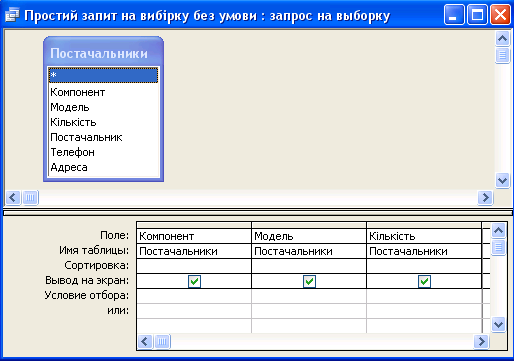The width and height of the screenshot is (514, 361).
Task: Click down arrow of upper pane vertical scrollbar
Action: (502, 181)
